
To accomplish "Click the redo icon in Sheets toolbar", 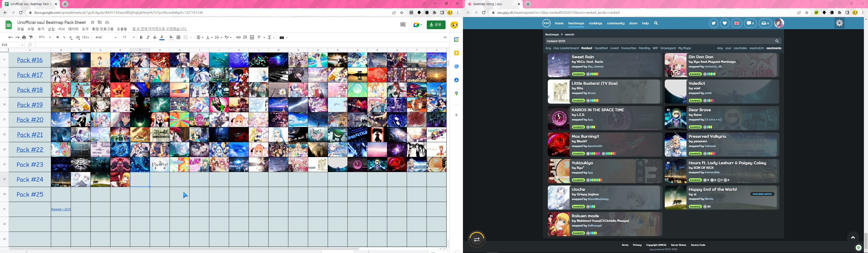I will tap(17, 37).
